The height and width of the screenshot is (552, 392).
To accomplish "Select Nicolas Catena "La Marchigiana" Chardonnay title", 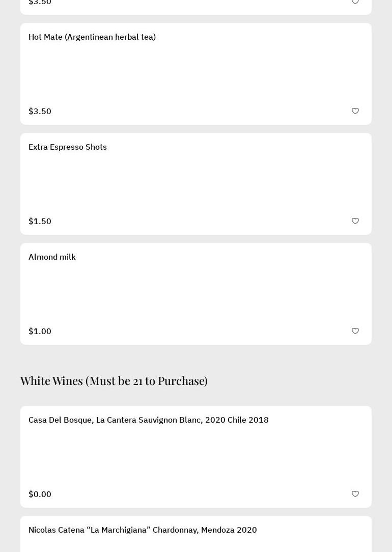I will click(143, 530).
